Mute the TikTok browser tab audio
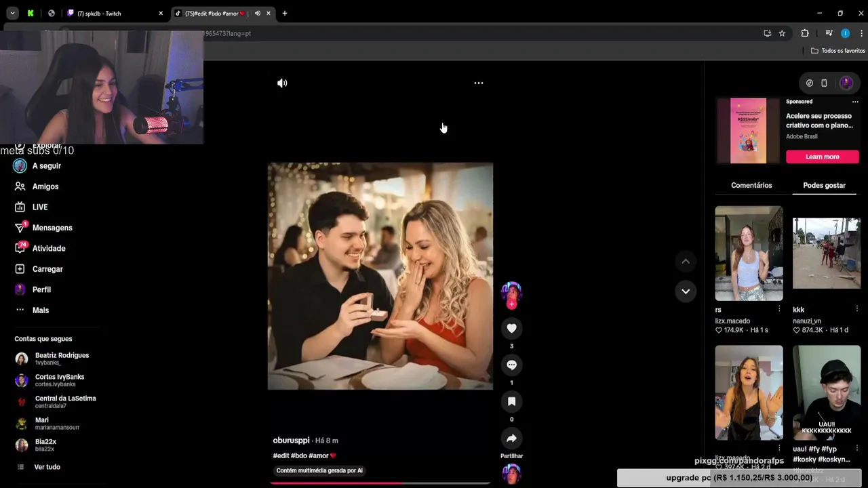 [257, 14]
